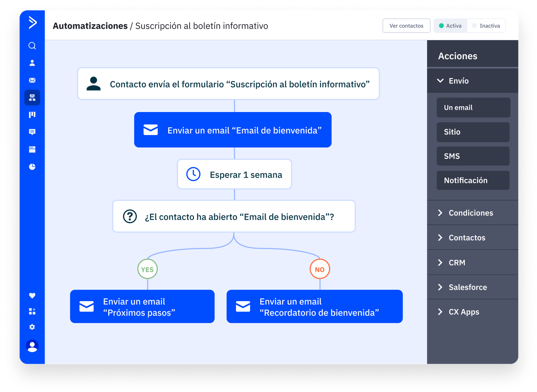537x392 pixels.
Task: Open the Conversations chat bubble icon
Action: pyautogui.click(x=32, y=132)
